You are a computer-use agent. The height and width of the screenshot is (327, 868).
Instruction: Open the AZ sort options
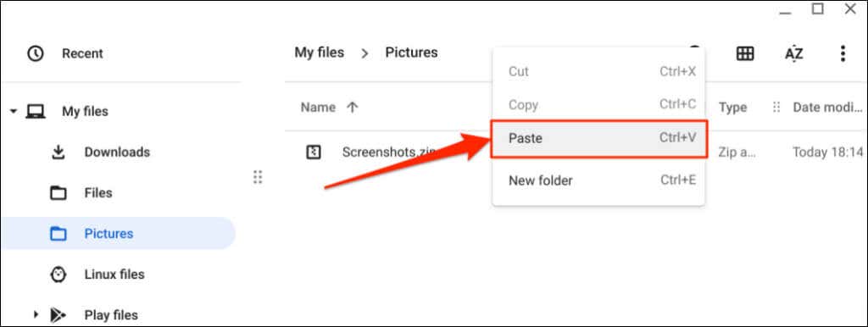[793, 53]
